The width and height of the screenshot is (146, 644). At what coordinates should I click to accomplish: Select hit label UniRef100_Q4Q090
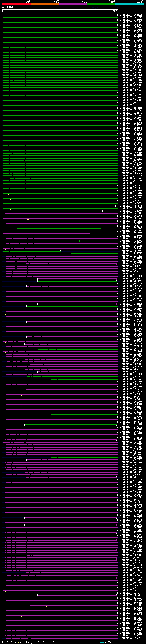(x=131, y=17)
